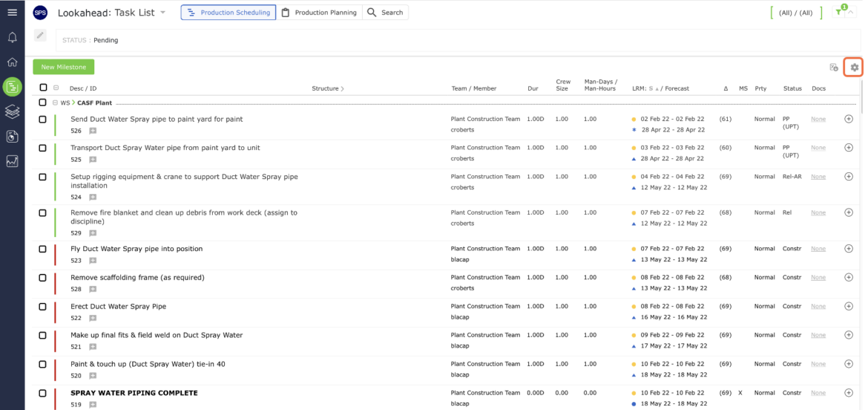This screenshot has width=868, height=410.
Task: Check the box for Erect Duct Water Spray Pipe
Action: tap(42, 307)
